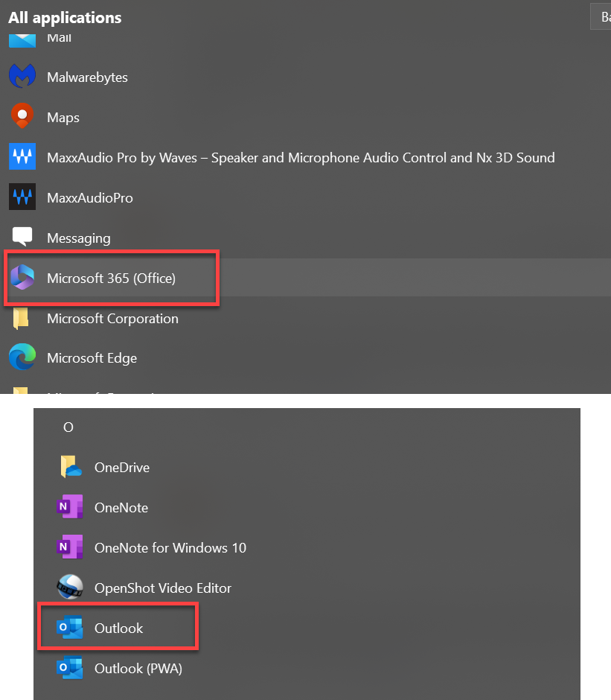
Task: Open the OneNote icon
Action: (x=70, y=506)
